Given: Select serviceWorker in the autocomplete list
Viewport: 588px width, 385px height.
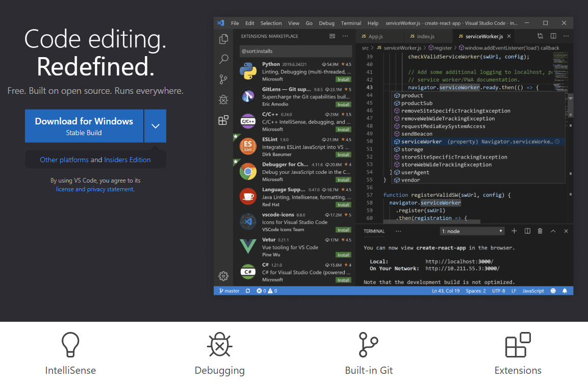Looking at the screenshot, I should tap(478, 142).
